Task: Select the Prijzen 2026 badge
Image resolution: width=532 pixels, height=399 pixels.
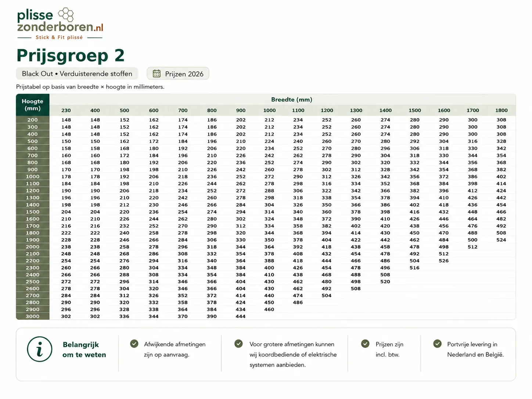Action: (x=178, y=73)
